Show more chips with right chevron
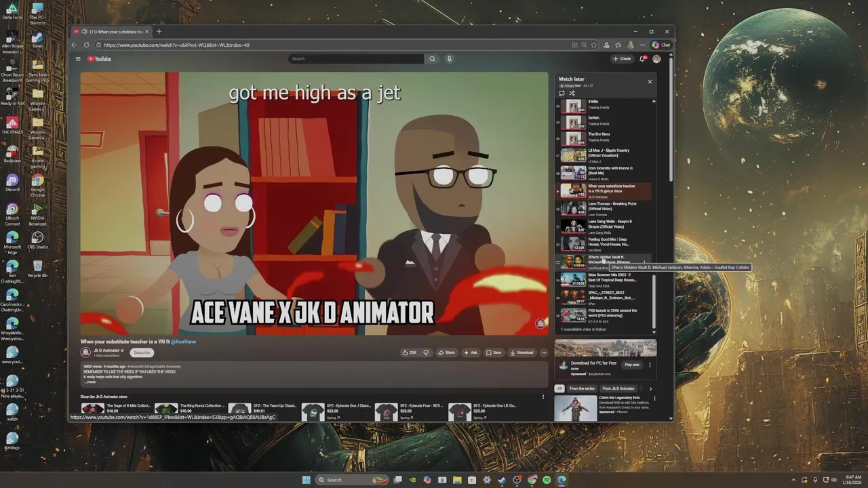This screenshot has height=488, width=868. click(650, 389)
